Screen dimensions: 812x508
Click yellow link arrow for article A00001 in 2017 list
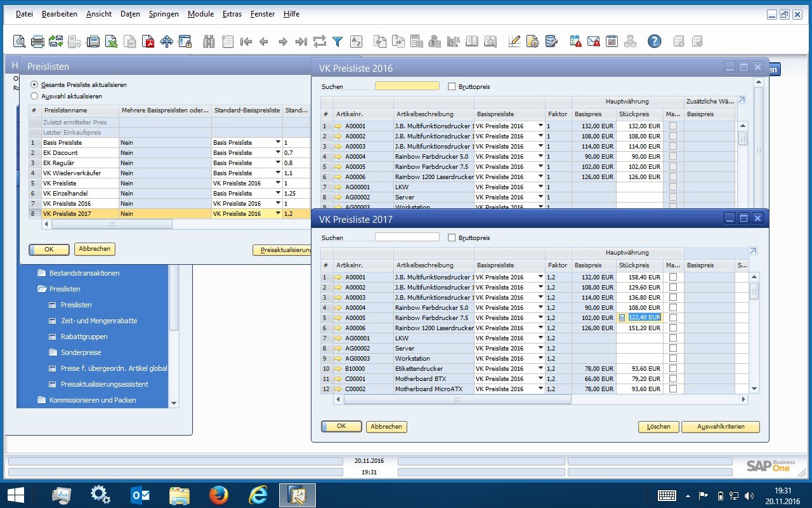coord(338,277)
